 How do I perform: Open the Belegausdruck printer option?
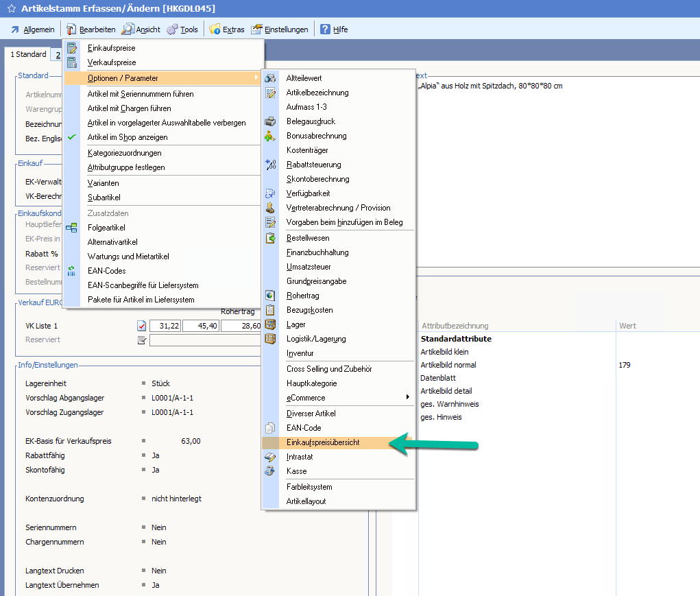(311, 121)
